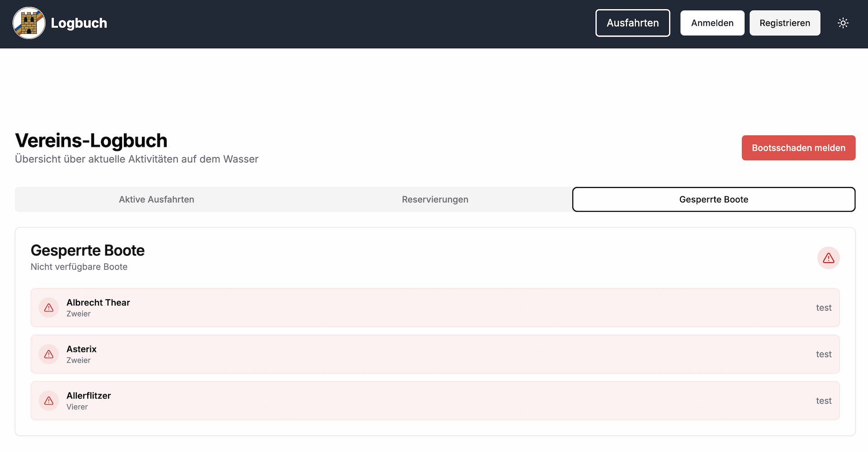The height and width of the screenshot is (451, 868).
Task: Click the 'test' reason on Allerflitzer row
Action: coord(823,401)
